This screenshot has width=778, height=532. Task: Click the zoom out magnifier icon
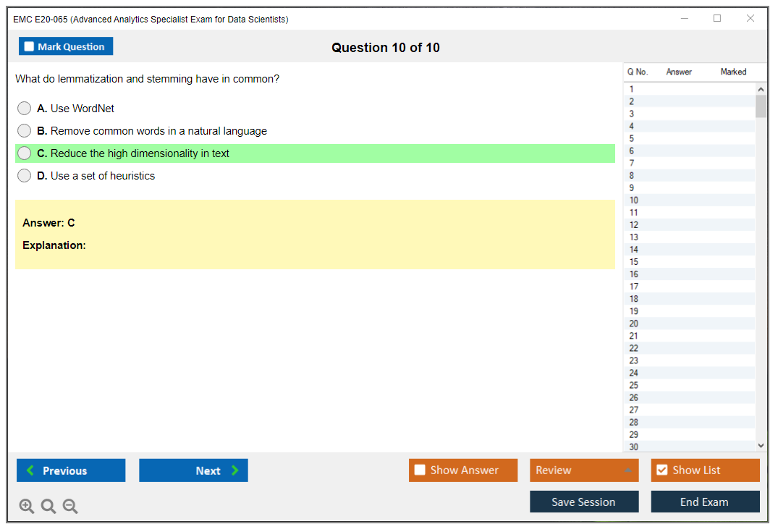pyautogui.click(x=70, y=507)
